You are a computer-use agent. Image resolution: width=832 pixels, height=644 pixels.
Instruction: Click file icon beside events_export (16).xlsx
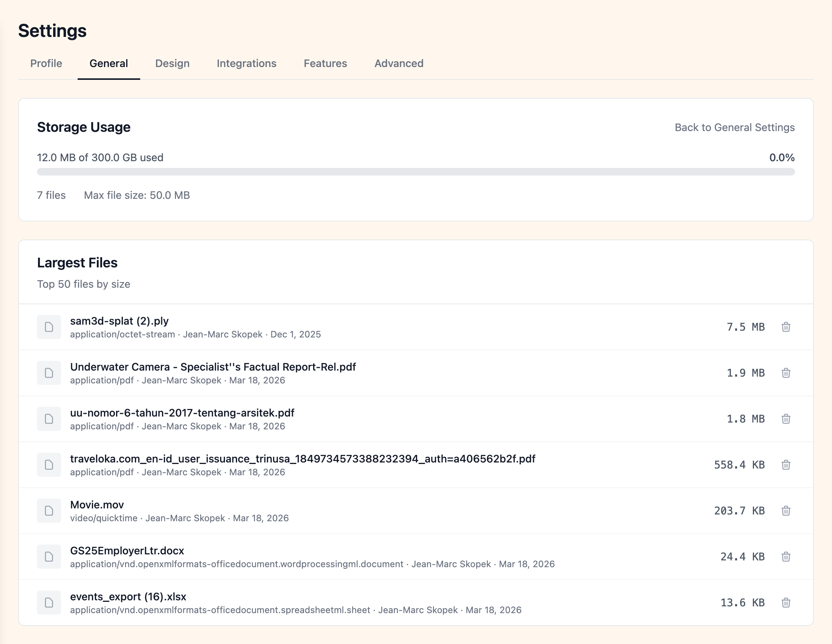point(49,603)
